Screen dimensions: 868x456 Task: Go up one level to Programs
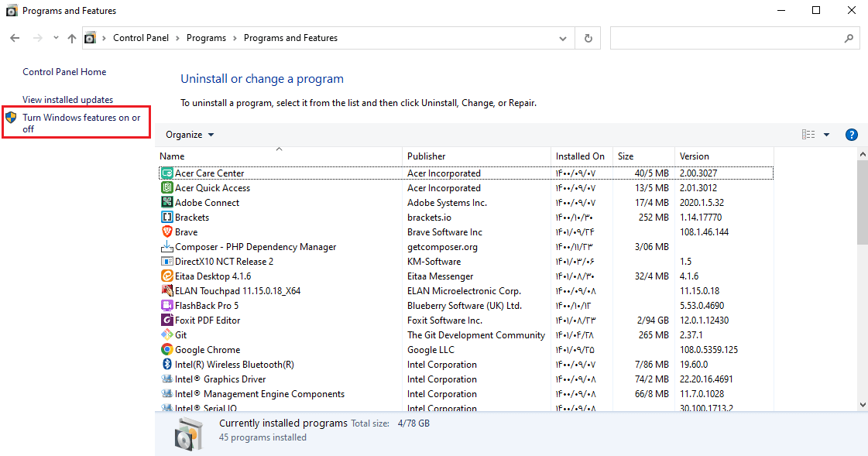72,38
